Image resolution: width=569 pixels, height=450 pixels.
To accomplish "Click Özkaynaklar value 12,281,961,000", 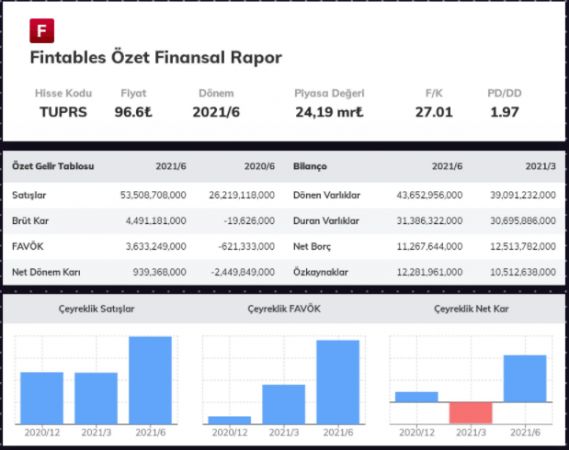I will [429, 272].
